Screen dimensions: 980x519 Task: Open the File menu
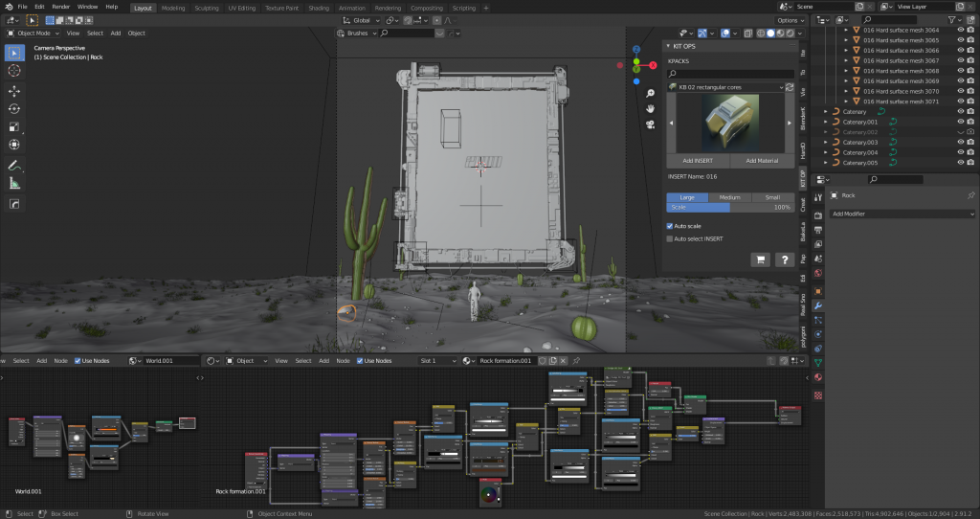23,7
